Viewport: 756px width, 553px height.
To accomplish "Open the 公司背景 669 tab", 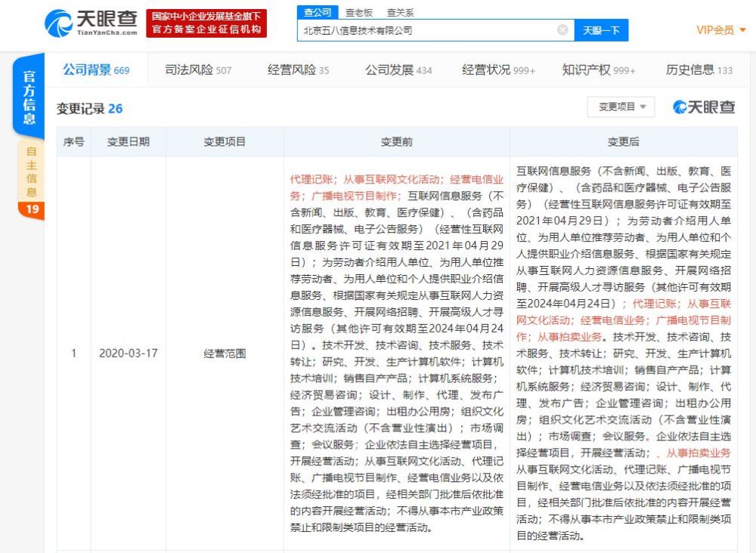I will 96,70.
